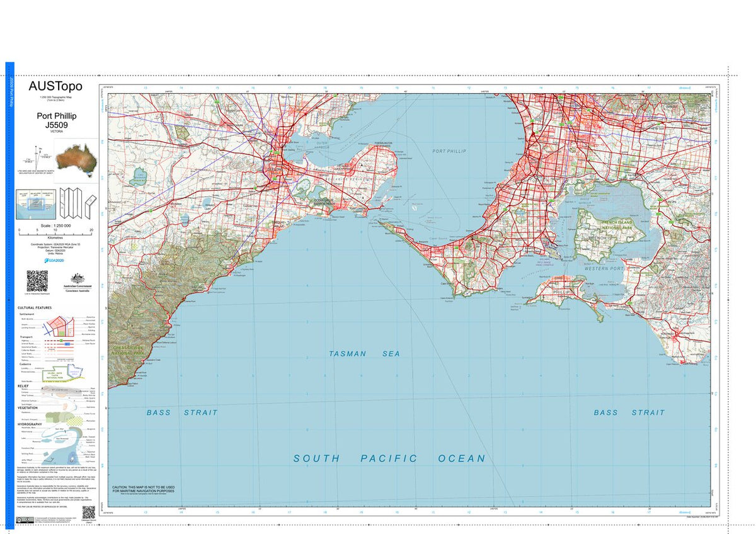Click the Settlement legend diagram
Image resolution: width=756 pixels, height=534 pixels.
57,325
